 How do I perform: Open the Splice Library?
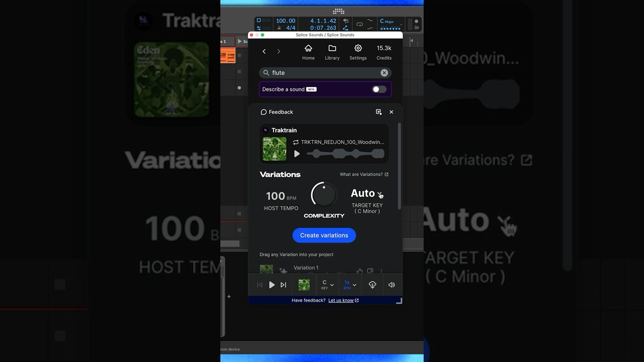pyautogui.click(x=332, y=52)
